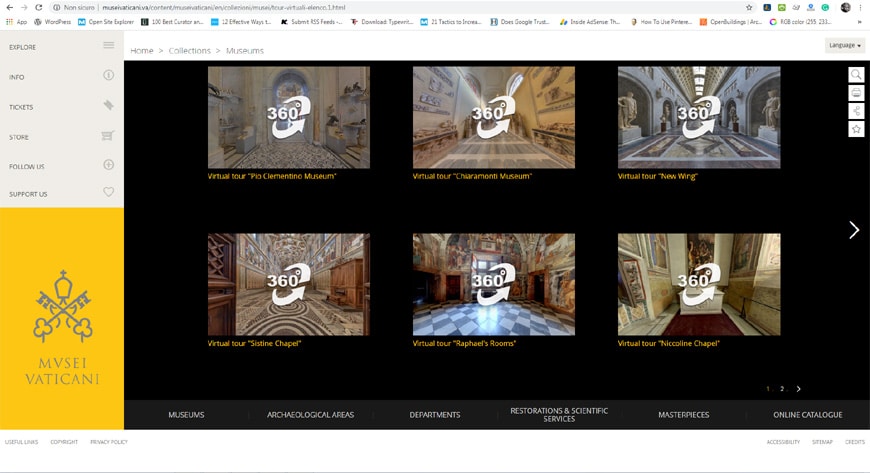
Task: Open Restorations & Scientific Services menu item
Action: [x=559, y=415]
